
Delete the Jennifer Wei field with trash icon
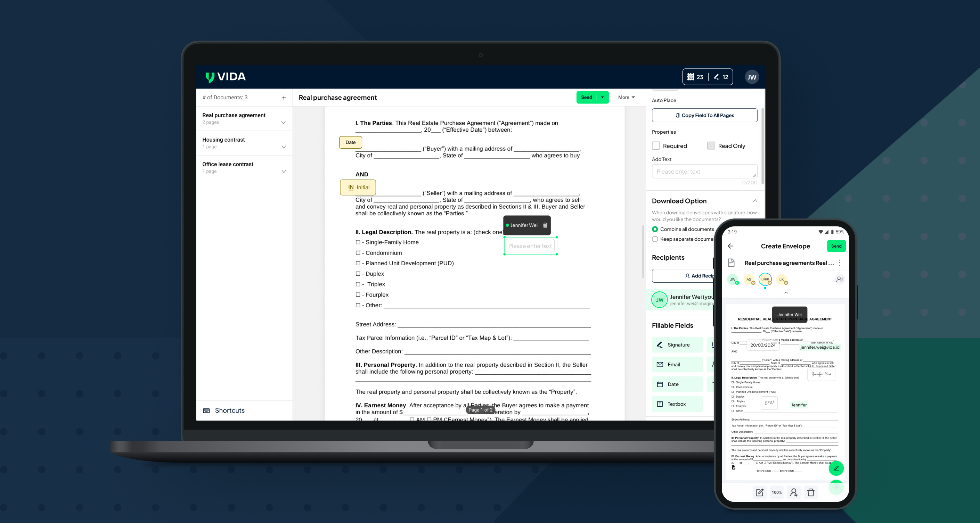click(x=545, y=225)
